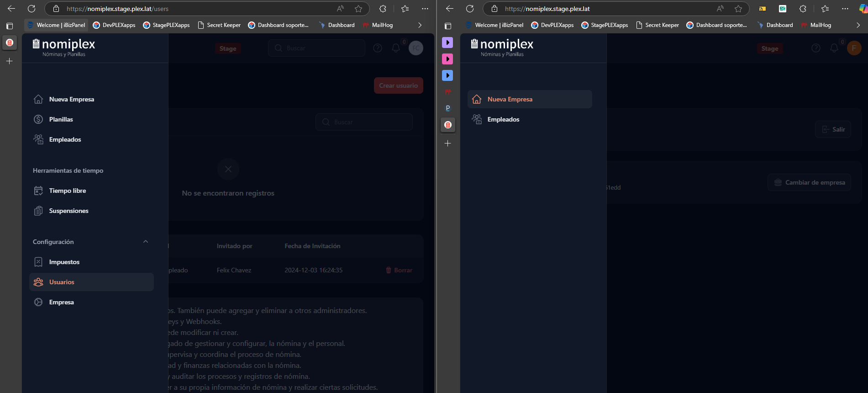The height and width of the screenshot is (393, 868).
Task: Click Cambiar de empresa button
Action: [809, 182]
